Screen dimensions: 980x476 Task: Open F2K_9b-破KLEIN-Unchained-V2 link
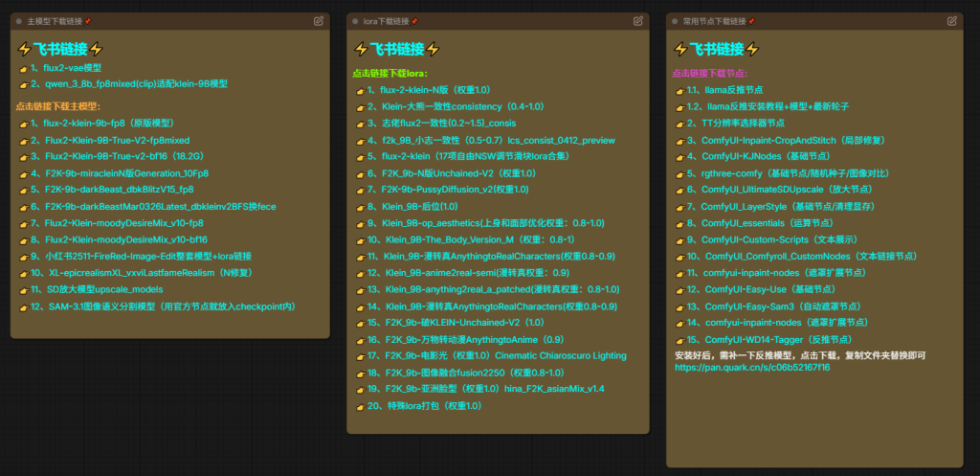457,323
